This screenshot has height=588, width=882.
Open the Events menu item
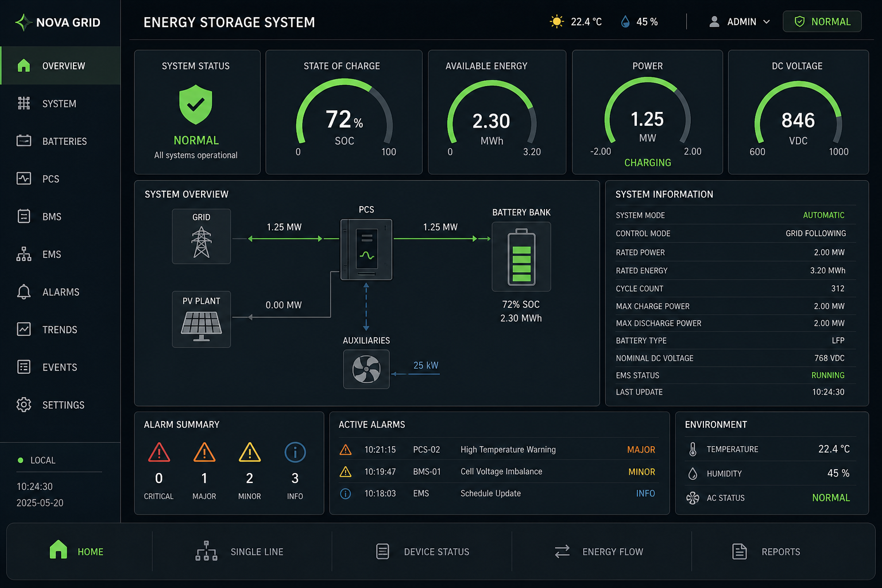click(60, 367)
